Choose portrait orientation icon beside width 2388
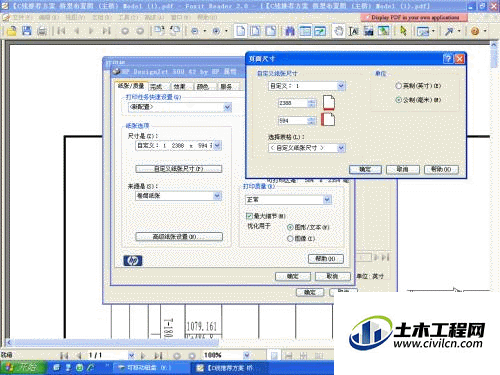This screenshot has width=500, height=375. pyautogui.click(x=328, y=102)
